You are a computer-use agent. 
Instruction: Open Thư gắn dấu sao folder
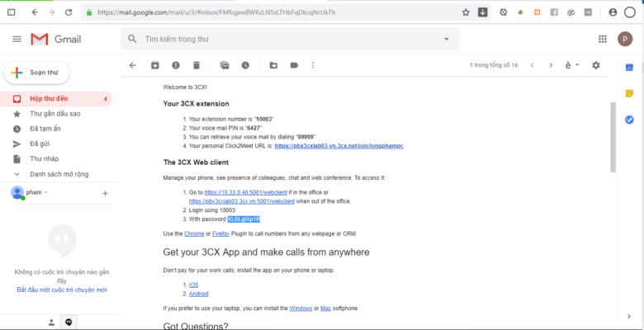tap(56, 114)
